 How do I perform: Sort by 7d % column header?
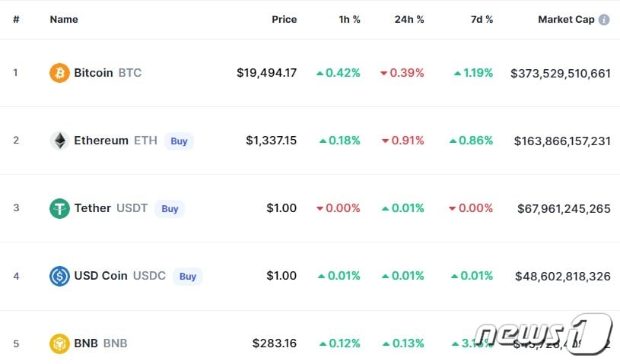coord(482,20)
